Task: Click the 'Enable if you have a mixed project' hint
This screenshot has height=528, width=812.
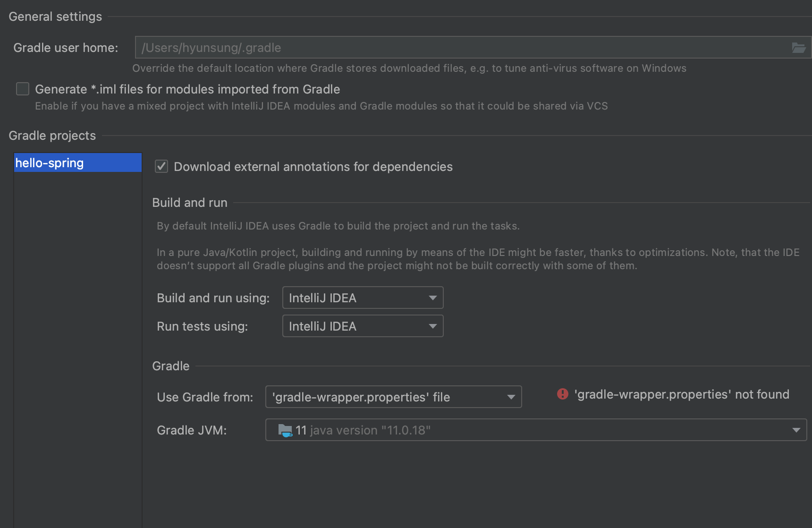Action: click(x=321, y=106)
